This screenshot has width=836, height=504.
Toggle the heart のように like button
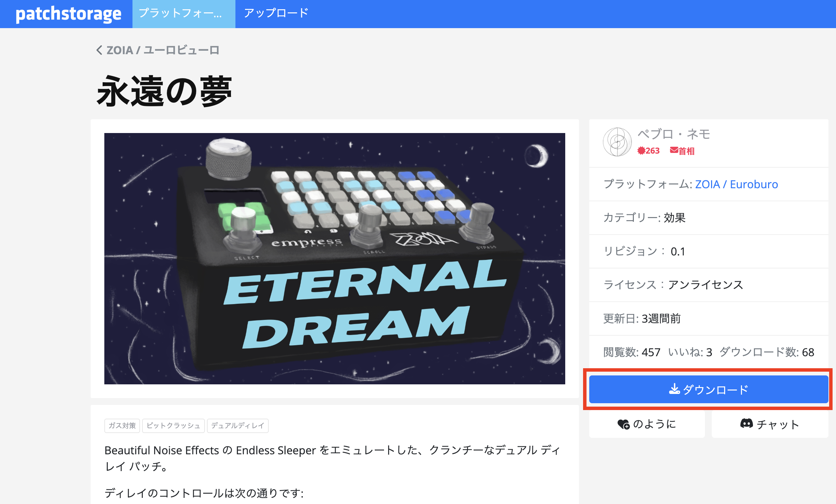[647, 424]
